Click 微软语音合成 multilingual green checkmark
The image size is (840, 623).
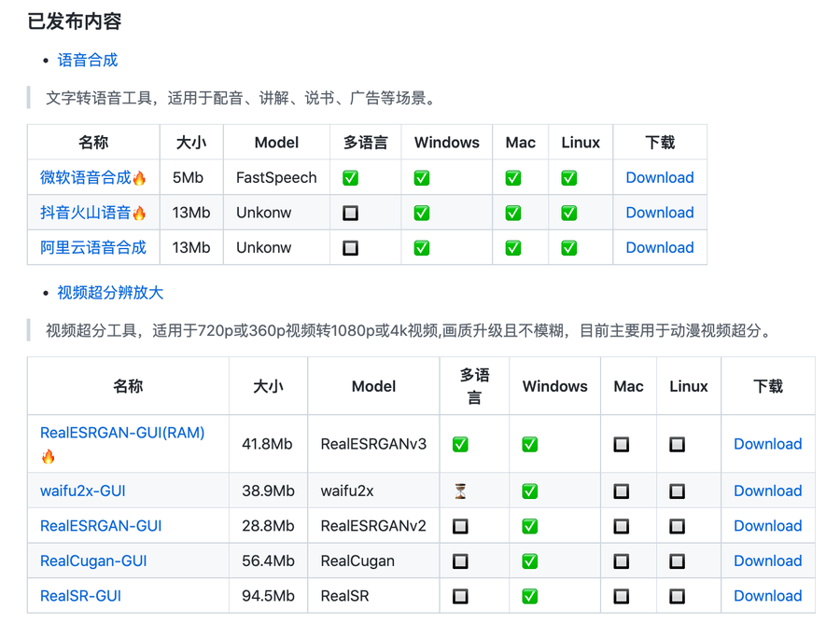350,178
